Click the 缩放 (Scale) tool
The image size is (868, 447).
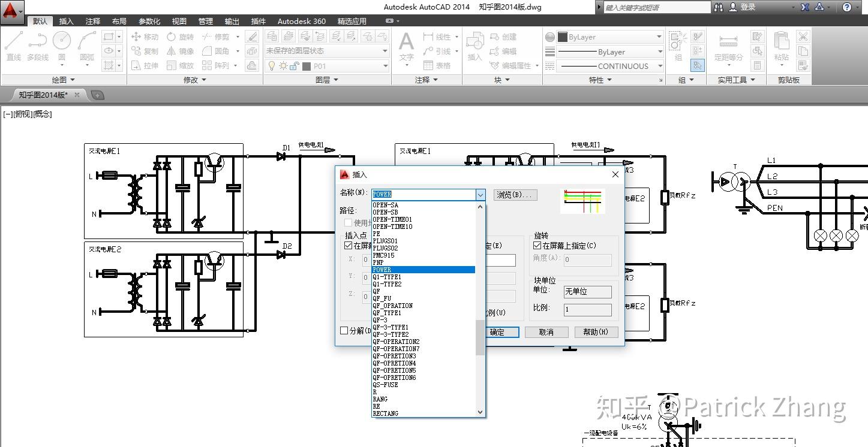point(180,65)
